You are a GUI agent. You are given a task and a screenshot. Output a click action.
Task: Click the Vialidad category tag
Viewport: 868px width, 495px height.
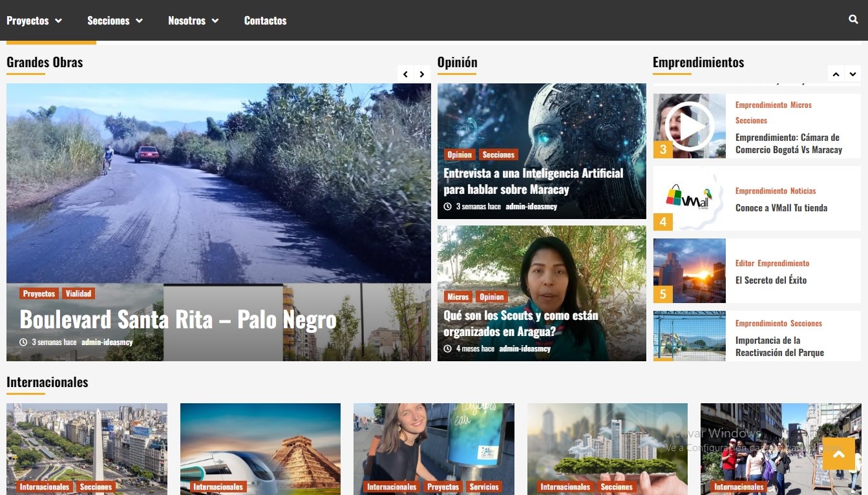coord(78,293)
